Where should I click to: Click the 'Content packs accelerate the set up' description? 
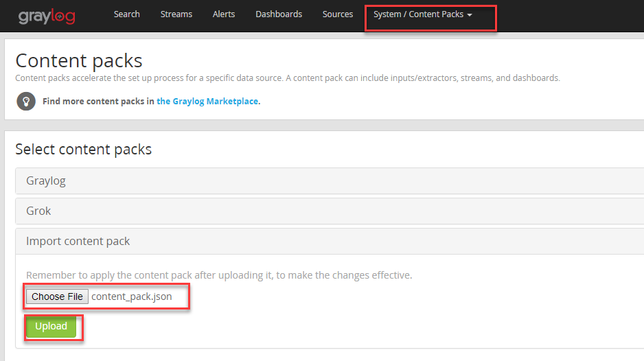click(288, 78)
